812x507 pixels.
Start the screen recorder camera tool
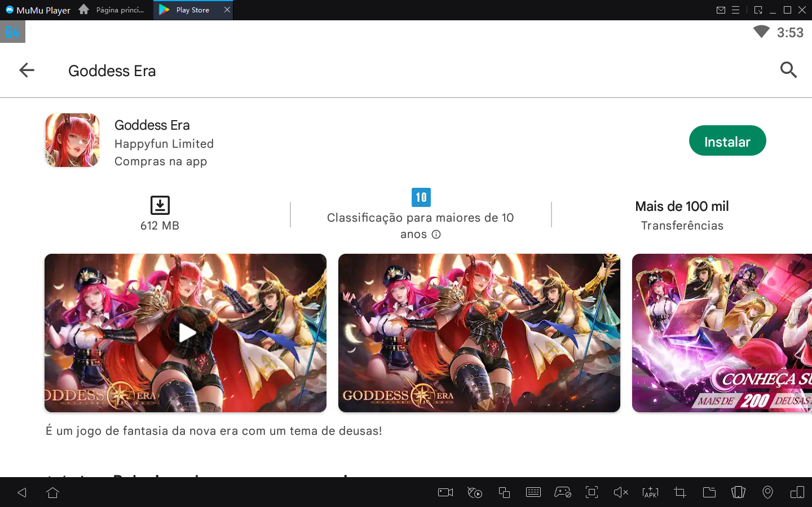445,492
